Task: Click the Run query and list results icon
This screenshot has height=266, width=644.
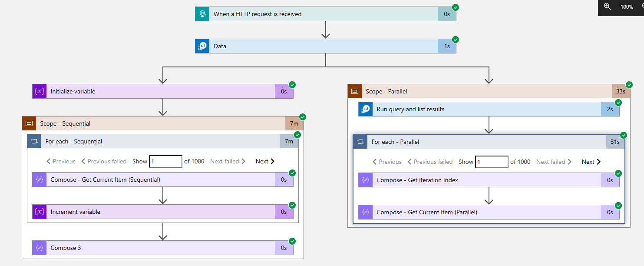Action: tap(366, 109)
